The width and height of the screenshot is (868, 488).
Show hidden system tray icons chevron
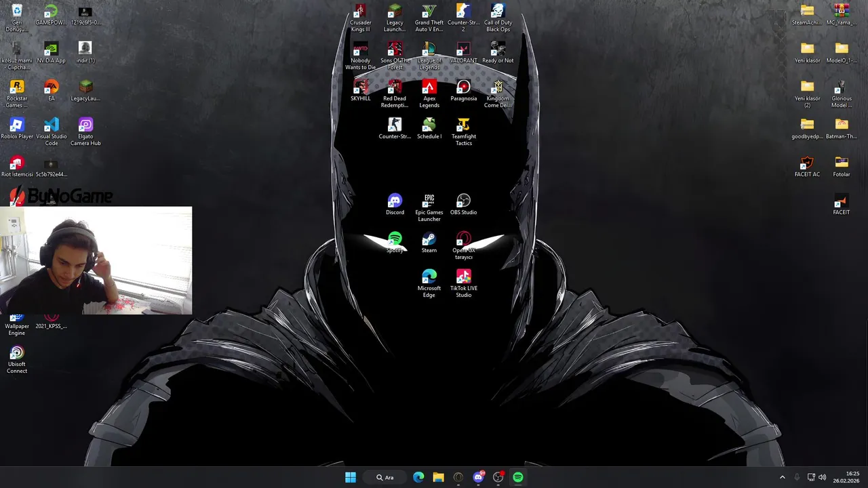pos(782,477)
